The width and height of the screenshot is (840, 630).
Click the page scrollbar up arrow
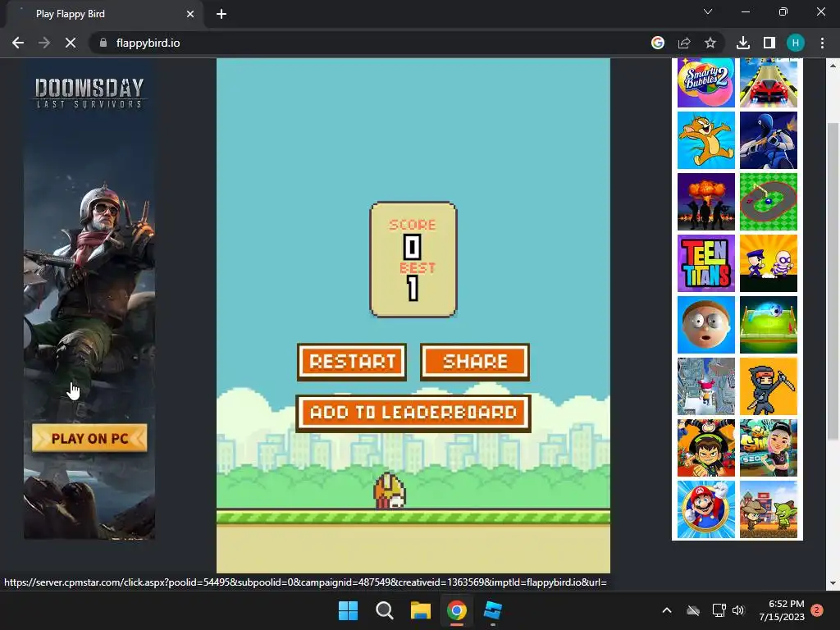coord(833,66)
